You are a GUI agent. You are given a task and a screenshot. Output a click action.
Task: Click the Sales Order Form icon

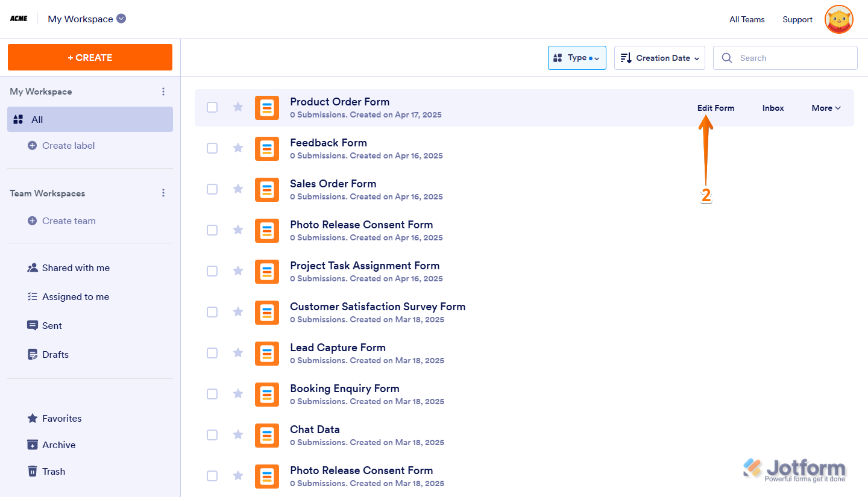point(266,190)
